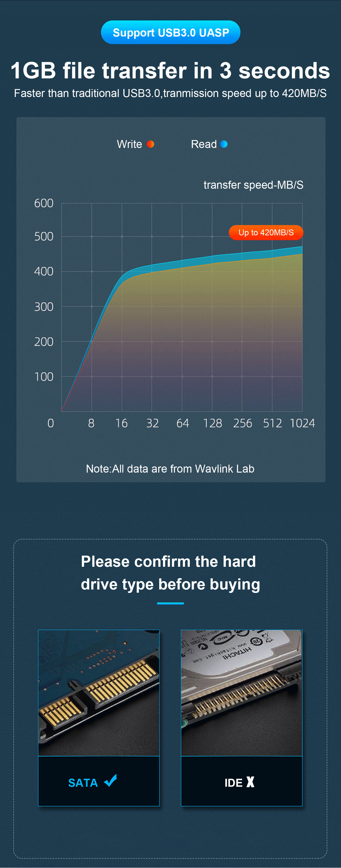Click the Read legend label
Image resolution: width=341 pixels, height=868 pixels.
point(204,144)
